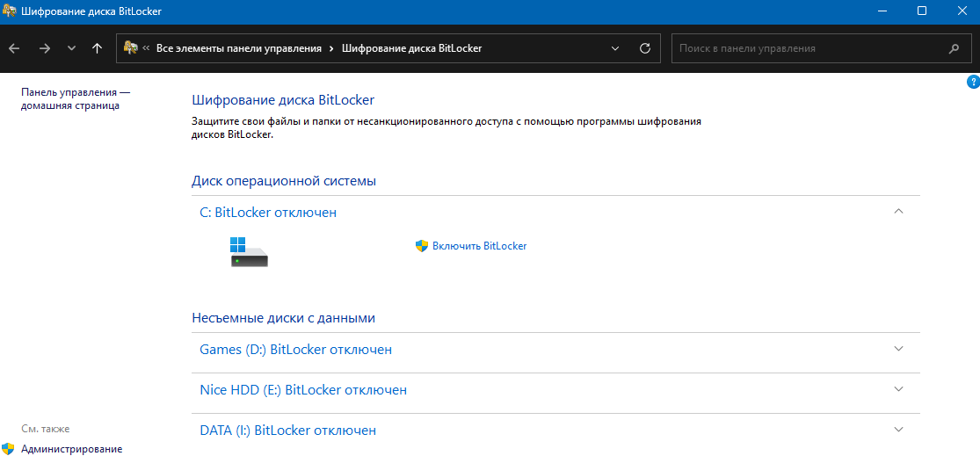The width and height of the screenshot is (980, 456).
Task: Click 'Games (D:) BitLocker отключен' heading
Action: click(295, 350)
